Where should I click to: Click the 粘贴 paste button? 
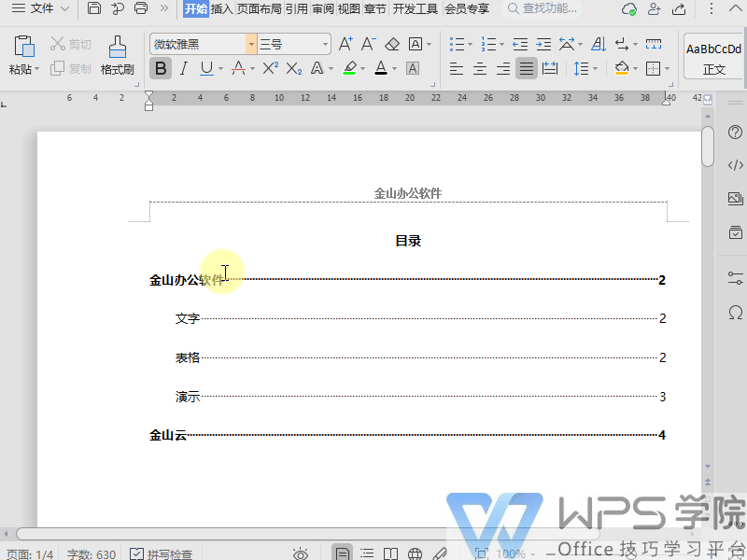click(24, 55)
